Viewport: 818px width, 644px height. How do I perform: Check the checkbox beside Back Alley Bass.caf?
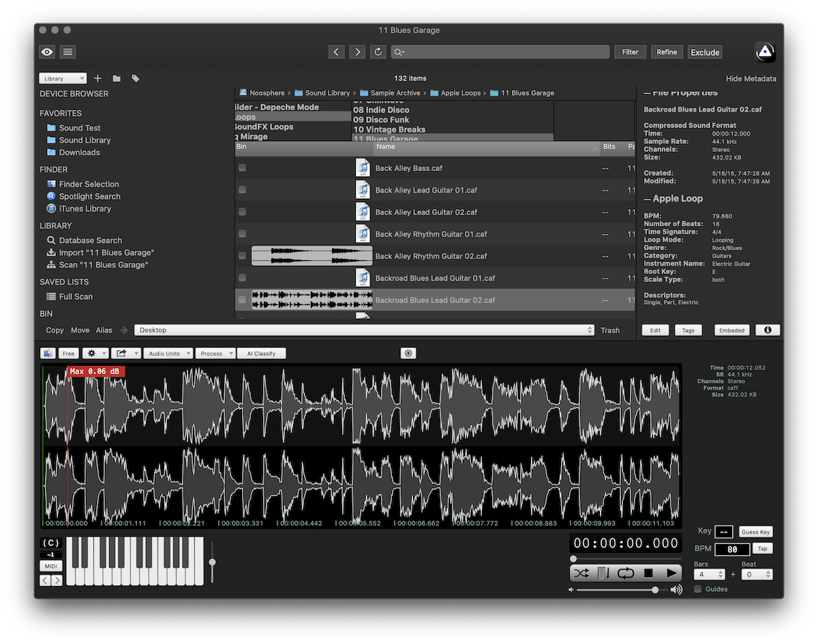[x=242, y=168]
